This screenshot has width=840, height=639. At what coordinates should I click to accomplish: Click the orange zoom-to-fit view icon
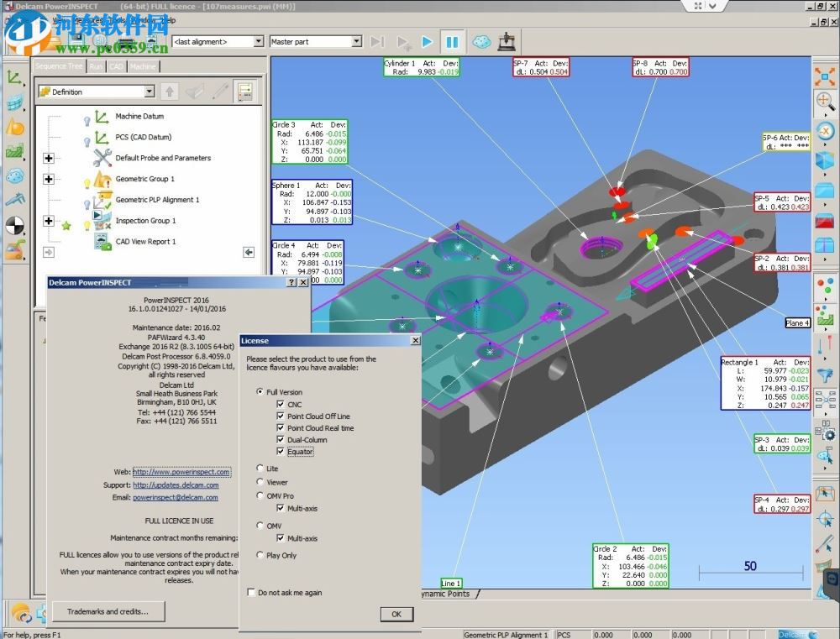pos(825,76)
